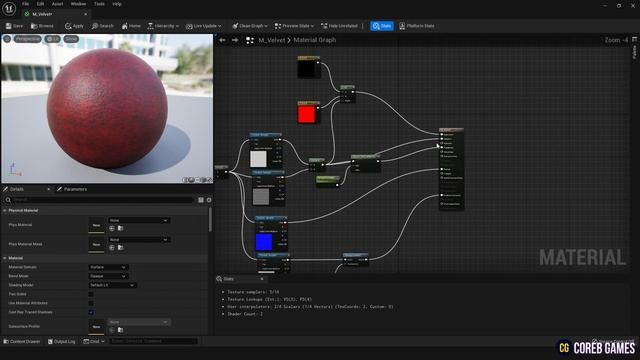Collapse the Material section
The image size is (640, 360).
[5, 258]
